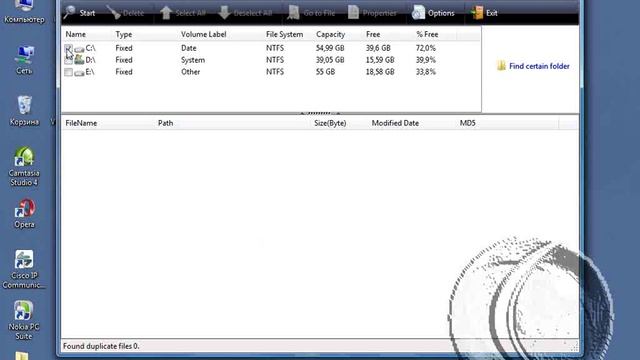Sort results by Modified Date header
Viewport: 640px width, 360px height.
395,123
